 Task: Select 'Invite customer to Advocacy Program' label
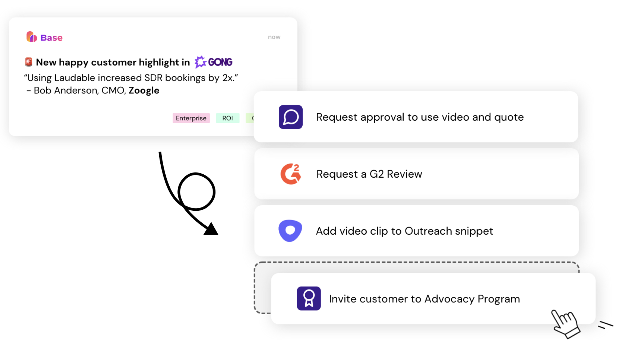[424, 299]
